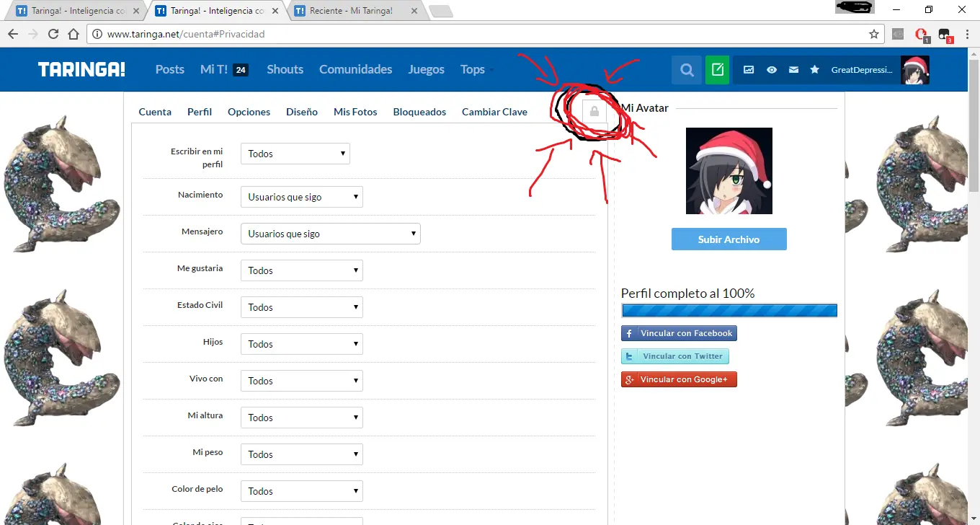Click the Opera extension icon
Screen dimensions: 980x525
(921, 34)
